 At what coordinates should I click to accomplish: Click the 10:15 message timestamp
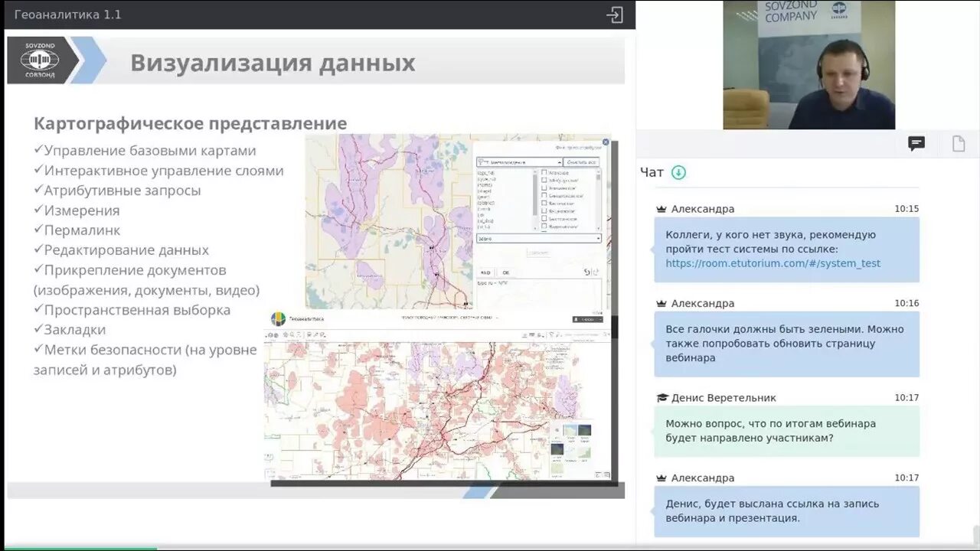click(906, 209)
